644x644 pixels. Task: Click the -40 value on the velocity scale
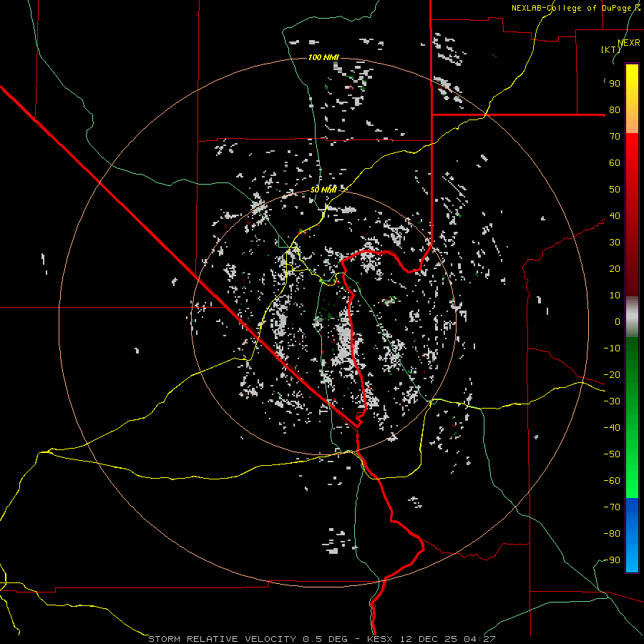pyautogui.click(x=612, y=428)
